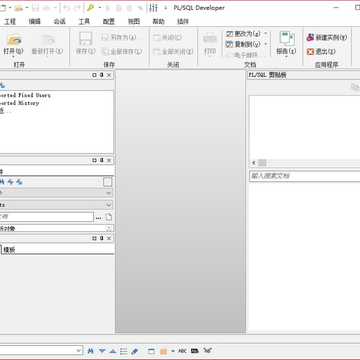Viewport: 360px width, 360px height.
Task: Open the 工具 menu
Action: coord(84,22)
